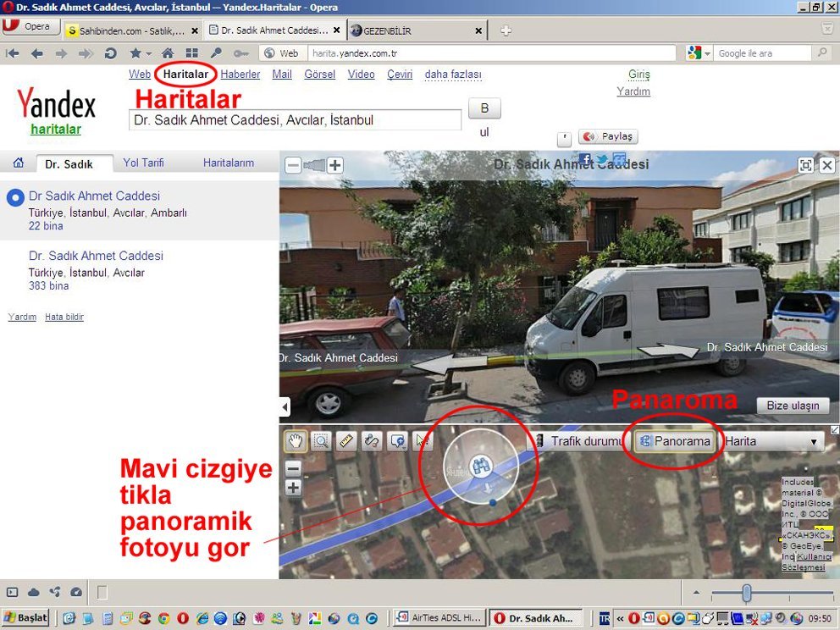Viewport: 840px width, 630px height.
Task: Click Opera rewind navigation button
Action: click(12, 53)
